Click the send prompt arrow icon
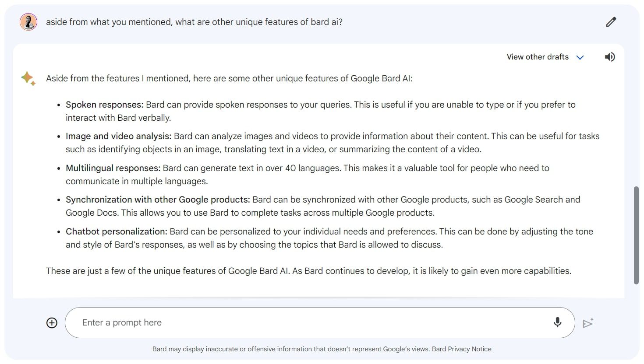Viewport: 644px width, 364px height. tap(588, 323)
